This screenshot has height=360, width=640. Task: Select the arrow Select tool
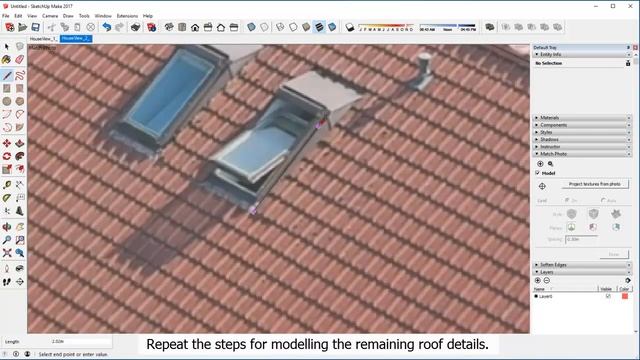point(7,47)
